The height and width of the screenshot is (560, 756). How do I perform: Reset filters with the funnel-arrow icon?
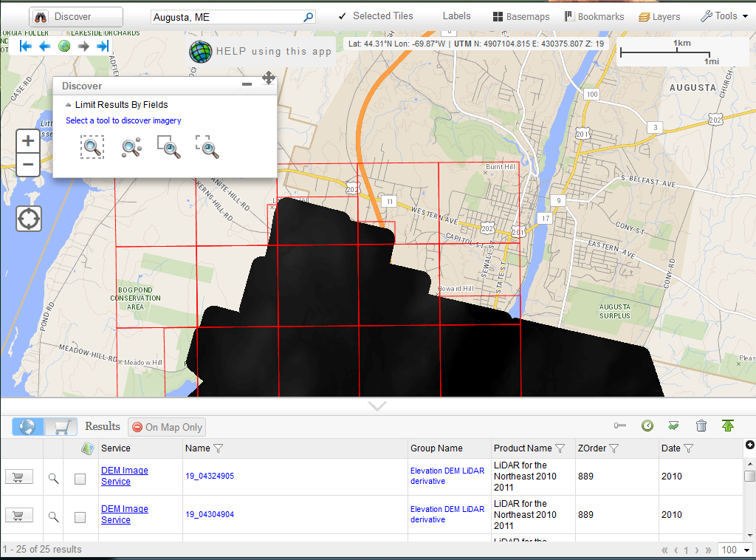673,426
